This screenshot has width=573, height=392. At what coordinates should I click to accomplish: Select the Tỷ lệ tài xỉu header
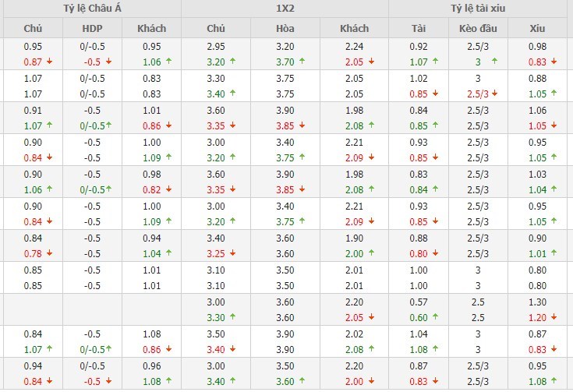480,9
